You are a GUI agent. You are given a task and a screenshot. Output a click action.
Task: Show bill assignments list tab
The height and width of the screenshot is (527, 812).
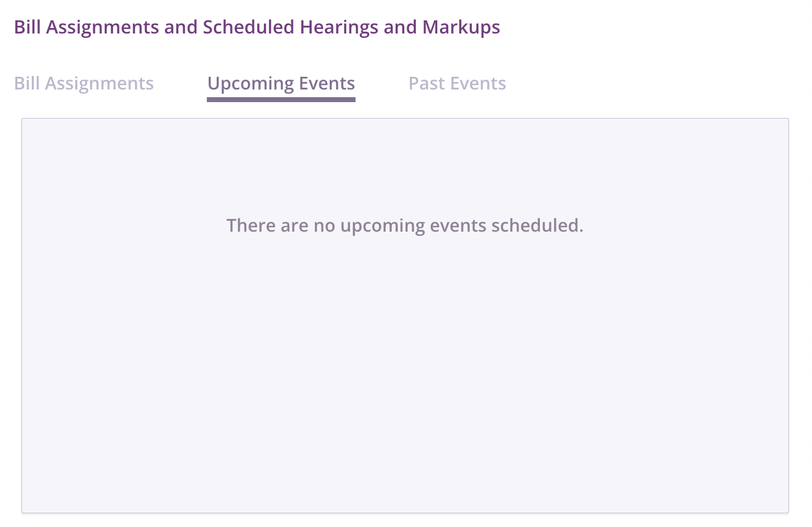(83, 83)
